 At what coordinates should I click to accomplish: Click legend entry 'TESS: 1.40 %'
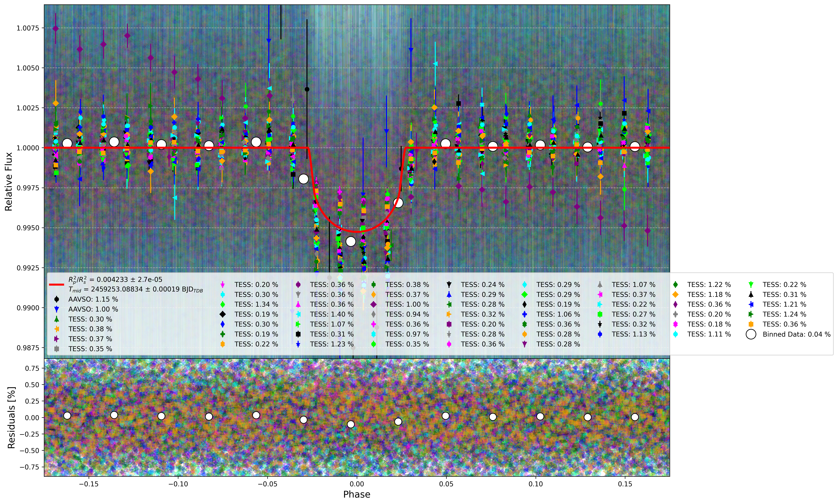tap(332, 315)
